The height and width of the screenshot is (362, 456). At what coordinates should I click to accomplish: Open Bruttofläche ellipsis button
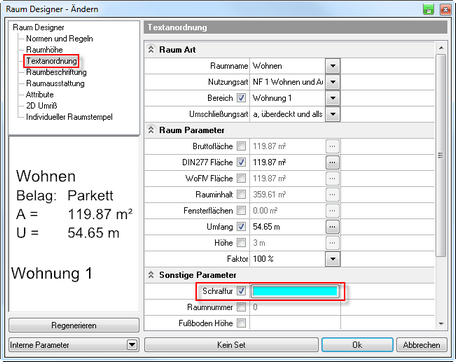pyautogui.click(x=332, y=146)
